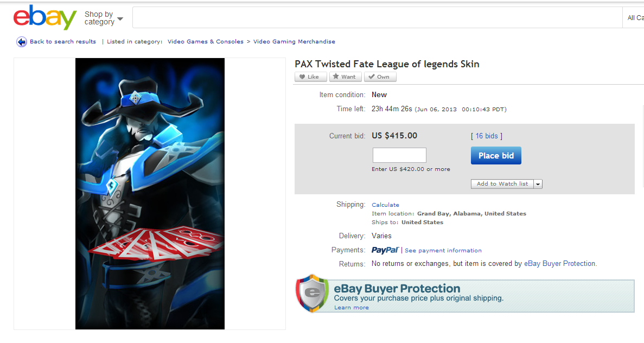This screenshot has height=343, width=644.
Task: Click the heart Like button
Action: point(310,77)
